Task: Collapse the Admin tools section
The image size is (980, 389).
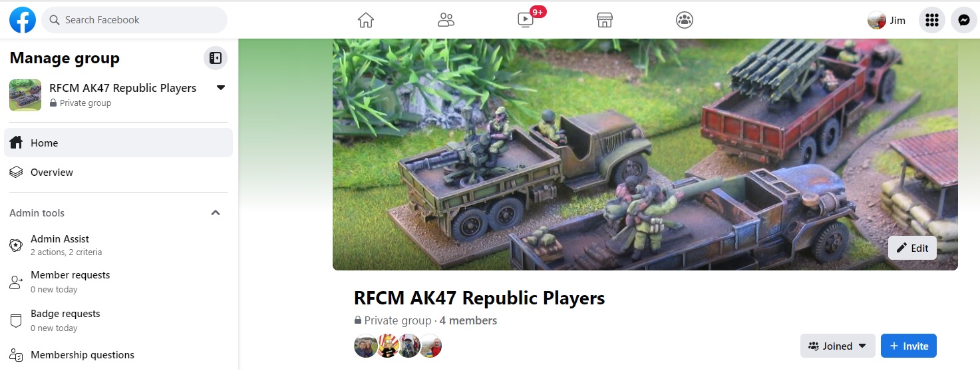Action: (216, 213)
